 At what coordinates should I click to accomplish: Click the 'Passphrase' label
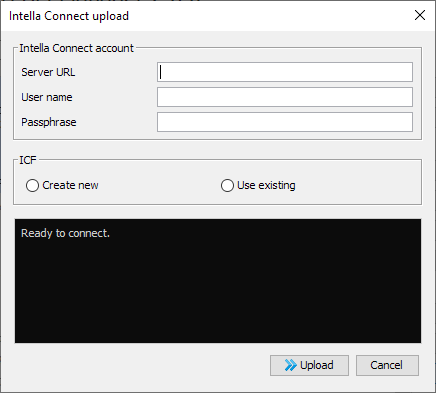pos(49,122)
